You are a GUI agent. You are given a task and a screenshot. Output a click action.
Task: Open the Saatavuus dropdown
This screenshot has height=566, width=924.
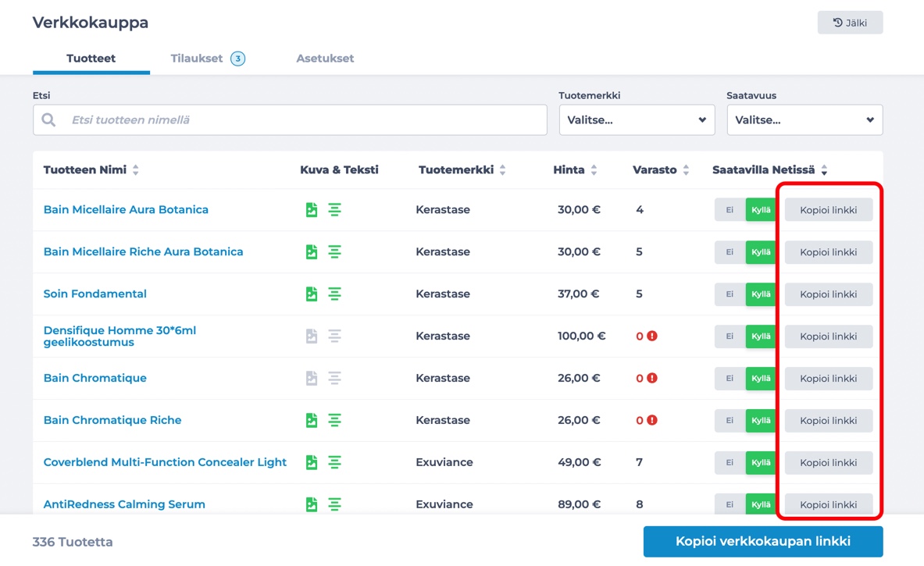[x=804, y=120]
